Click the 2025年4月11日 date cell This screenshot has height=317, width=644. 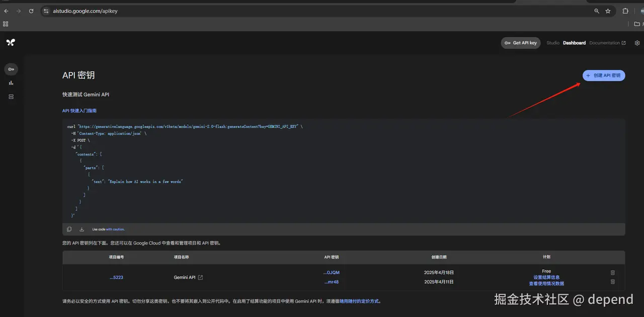(x=439, y=282)
